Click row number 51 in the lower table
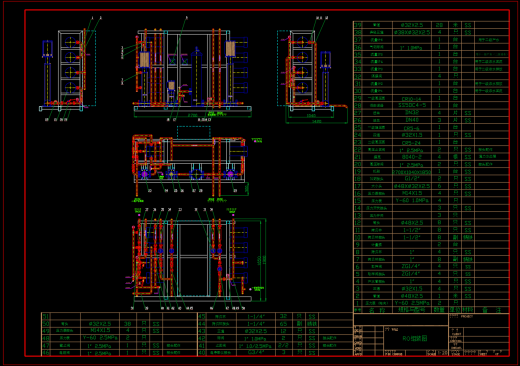 click(x=46, y=316)
